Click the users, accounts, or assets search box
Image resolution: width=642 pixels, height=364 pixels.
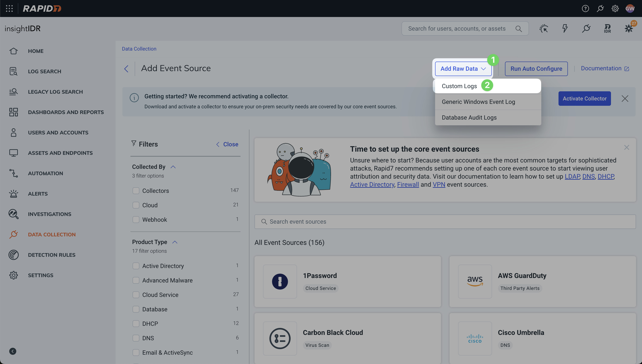tap(465, 28)
